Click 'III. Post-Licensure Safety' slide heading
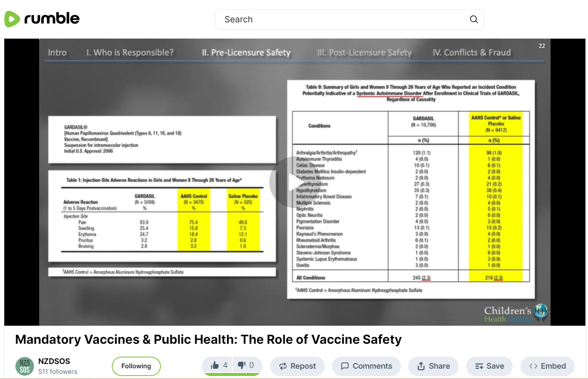The image size is (588, 379). (x=364, y=52)
